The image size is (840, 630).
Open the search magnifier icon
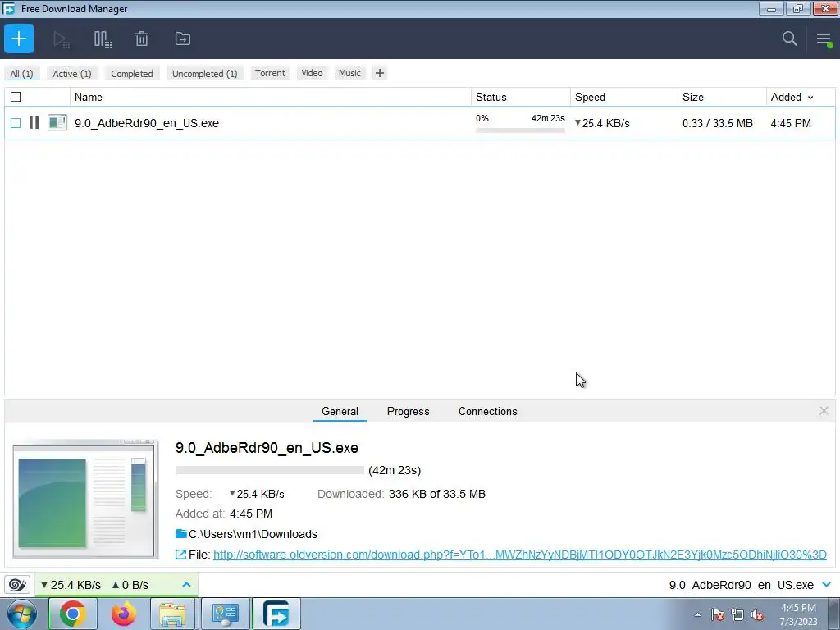click(789, 39)
